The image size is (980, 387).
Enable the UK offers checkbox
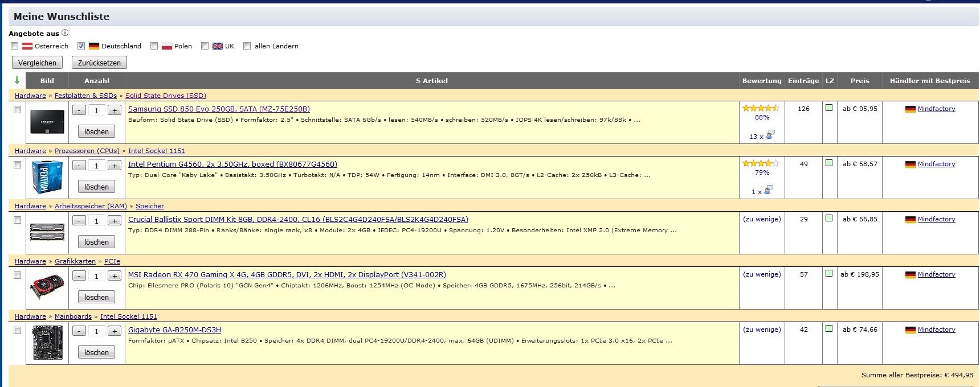205,46
